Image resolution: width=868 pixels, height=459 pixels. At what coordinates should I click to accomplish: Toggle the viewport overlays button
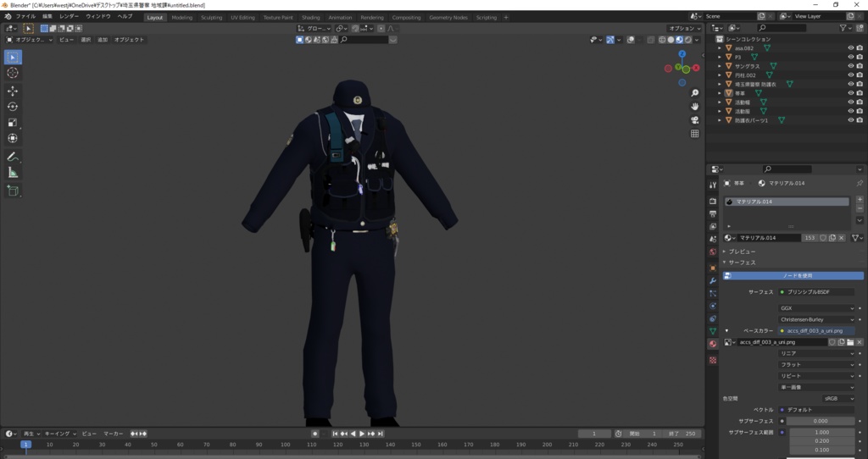(x=631, y=40)
